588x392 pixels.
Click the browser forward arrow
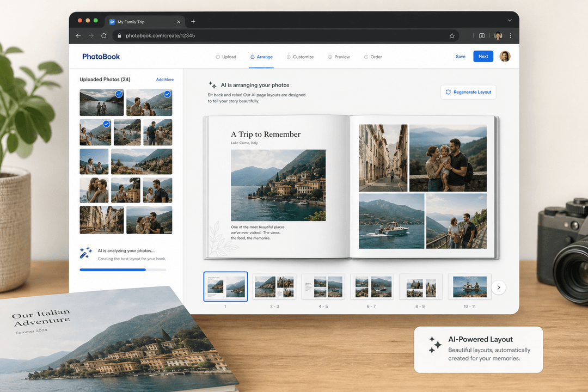pyautogui.click(x=91, y=35)
